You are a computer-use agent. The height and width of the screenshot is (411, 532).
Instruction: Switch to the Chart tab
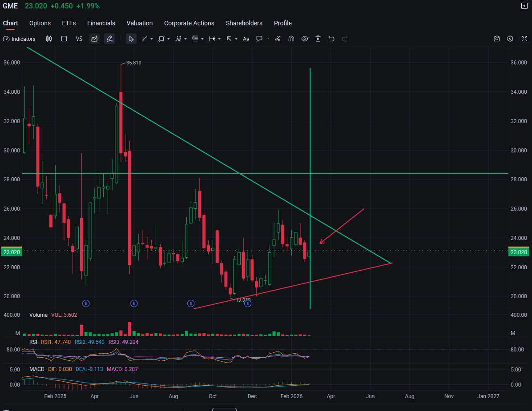(x=10, y=23)
